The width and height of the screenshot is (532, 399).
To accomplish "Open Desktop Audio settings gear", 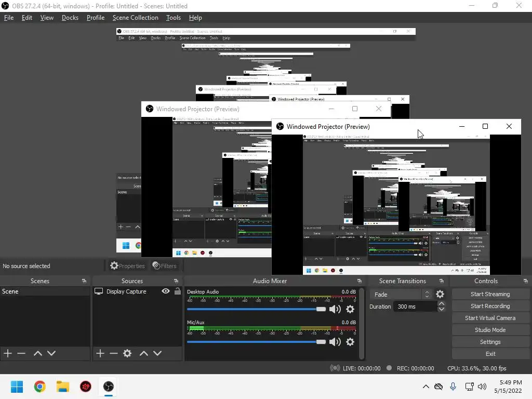I will 350,309.
